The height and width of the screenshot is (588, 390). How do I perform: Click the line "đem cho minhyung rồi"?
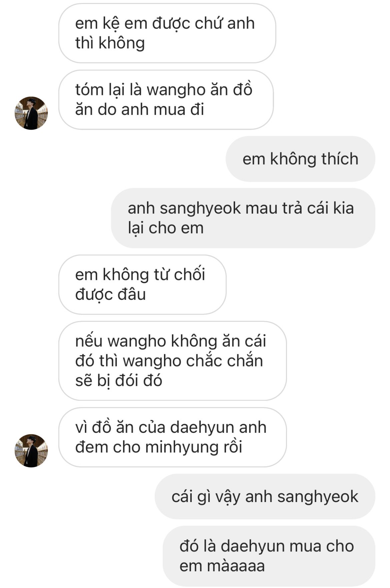click(159, 447)
